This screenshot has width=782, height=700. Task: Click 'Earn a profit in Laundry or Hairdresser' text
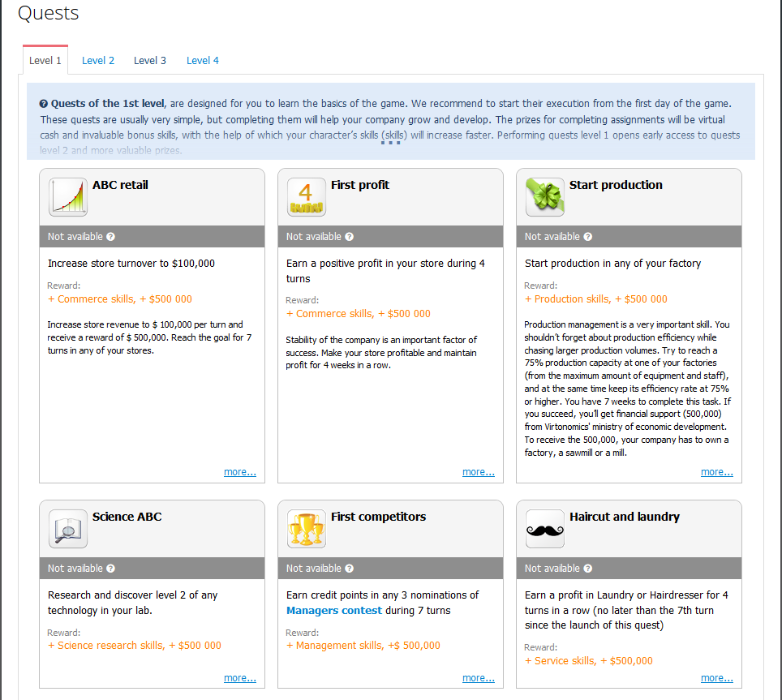click(x=626, y=610)
